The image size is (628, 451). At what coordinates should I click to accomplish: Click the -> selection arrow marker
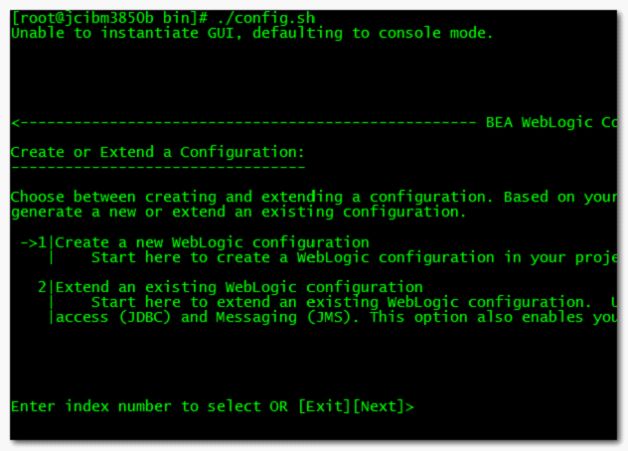pos(29,243)
